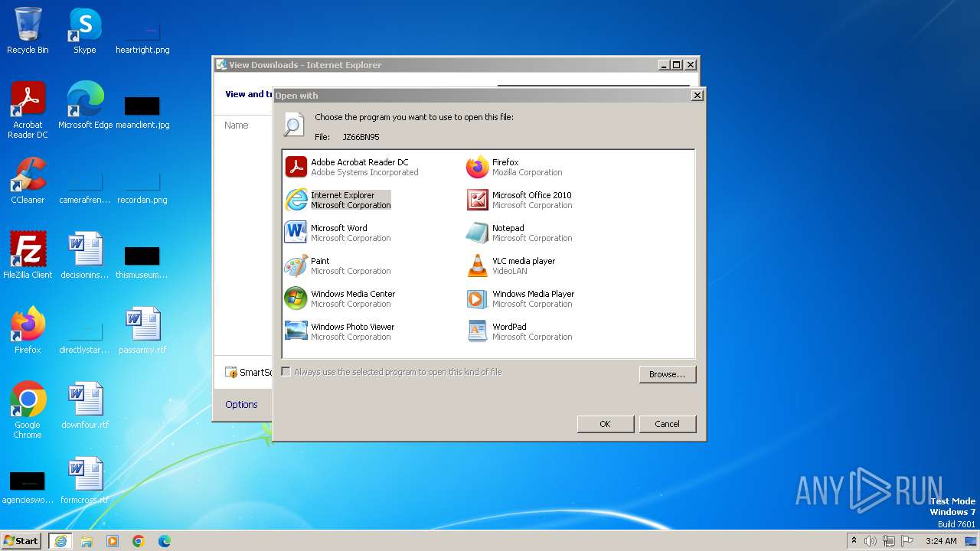Choose VLC media player entry
This screenshot has width=980, height=551.
coord(511,266)
